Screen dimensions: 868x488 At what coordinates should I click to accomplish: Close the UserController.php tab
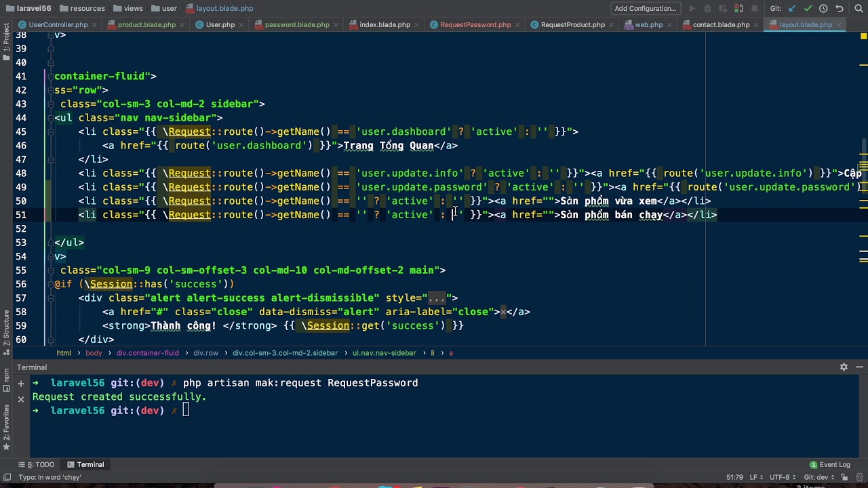(x=94, y=25)
